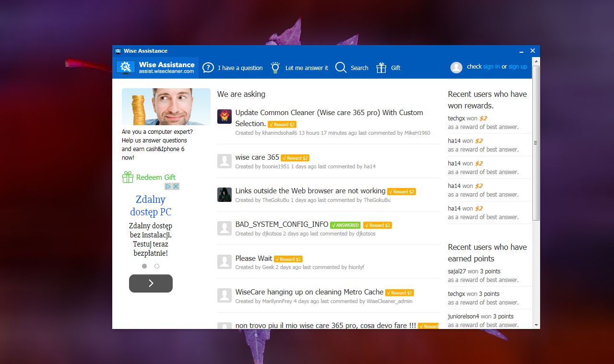Click the green ANSWERED badge
The width and height of the screenshot is (614, 364).
pos(345,225)
